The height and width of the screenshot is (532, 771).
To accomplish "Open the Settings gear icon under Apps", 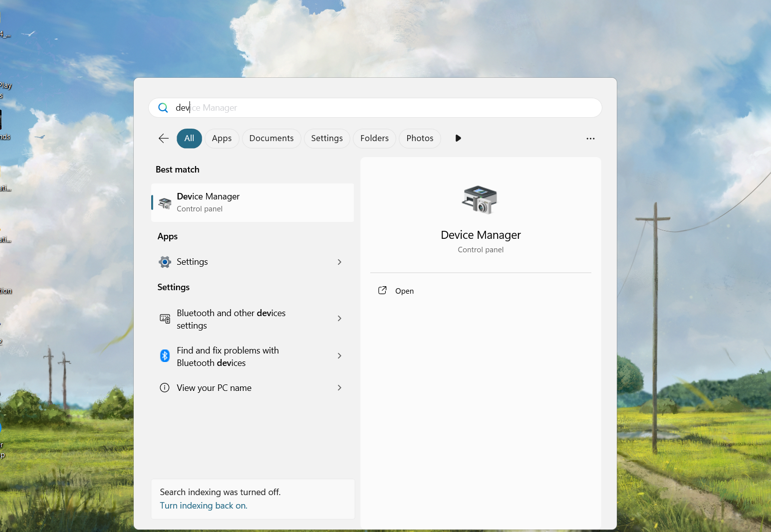I will tap(165, 262).
